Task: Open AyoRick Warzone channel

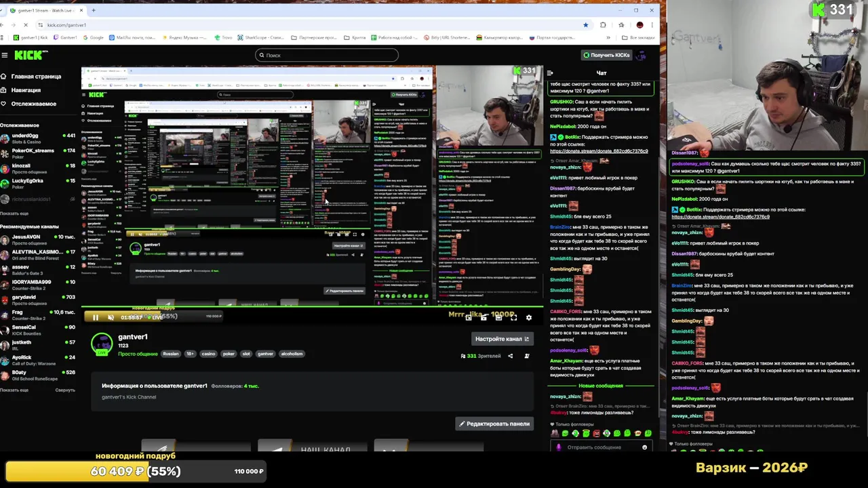Action: (x=38, y=359)
